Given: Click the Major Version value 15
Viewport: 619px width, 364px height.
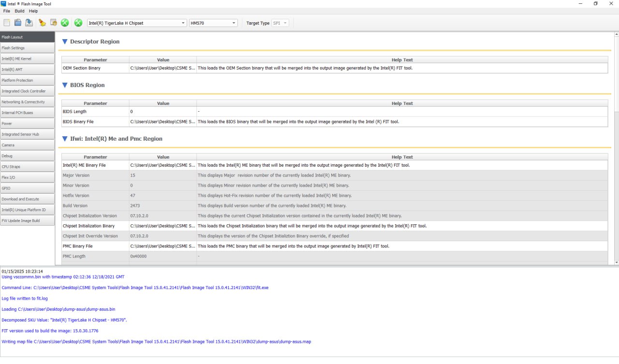Looking at the screenshot, I should click(133, 175).
